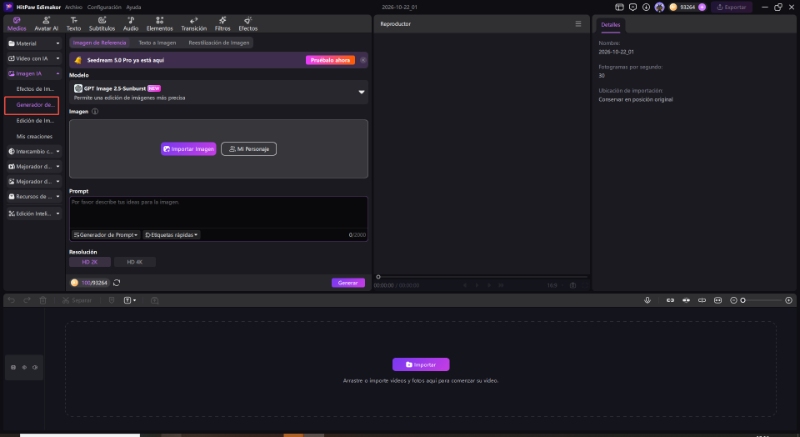Image resolution: width=800 pixels, height=437 pixels.
Task: Open the Audio tool
Action: 131,23
